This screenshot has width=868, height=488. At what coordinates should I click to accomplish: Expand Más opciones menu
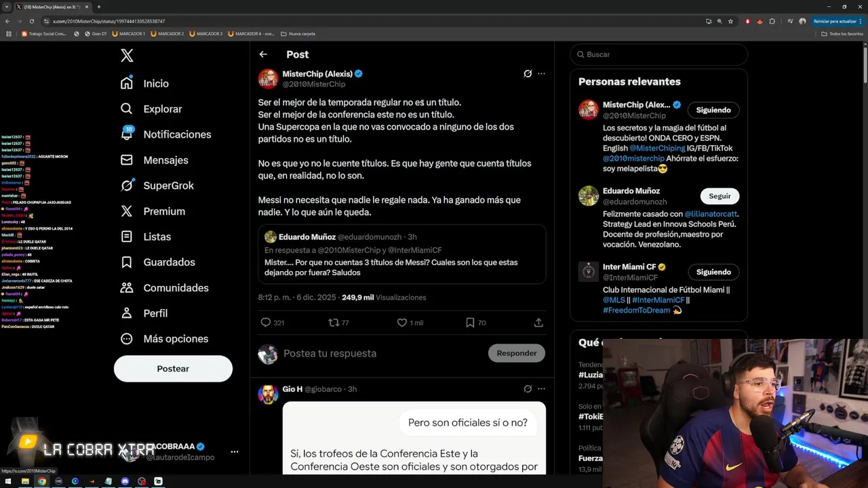pos(164,339)
